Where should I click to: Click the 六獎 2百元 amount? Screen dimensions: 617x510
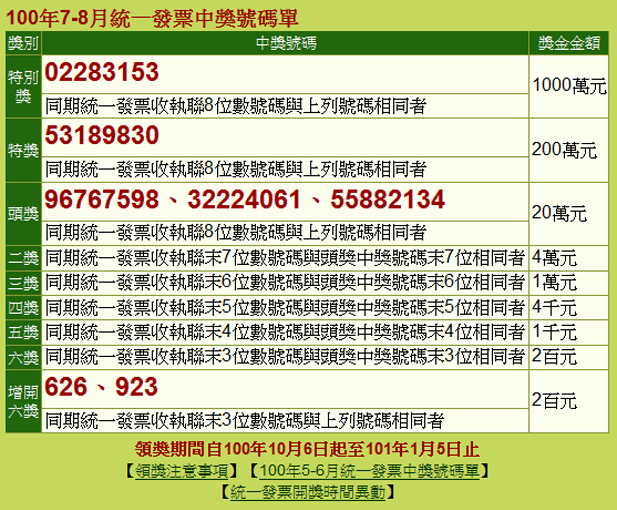[554, 357]
